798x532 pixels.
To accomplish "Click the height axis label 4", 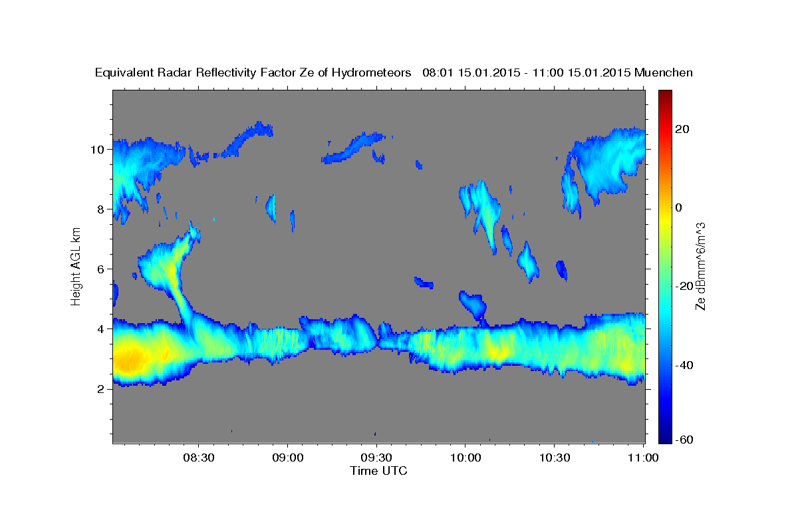I will 102,329.
